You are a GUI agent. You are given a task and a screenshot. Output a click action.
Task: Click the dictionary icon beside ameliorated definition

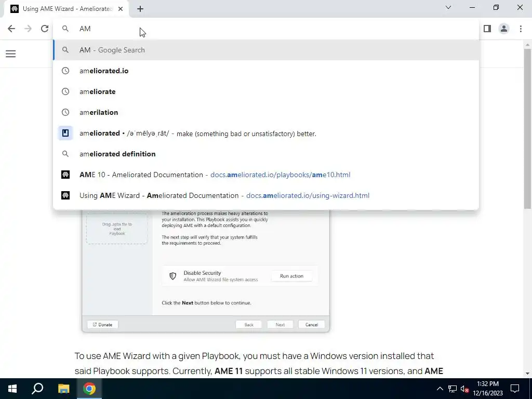click(x=65, y=133)
